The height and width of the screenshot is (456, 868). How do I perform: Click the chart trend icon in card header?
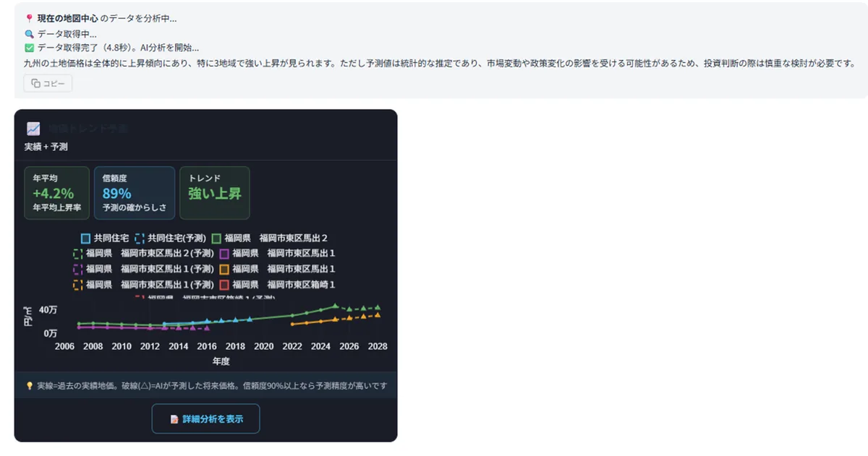coord(33,129)
